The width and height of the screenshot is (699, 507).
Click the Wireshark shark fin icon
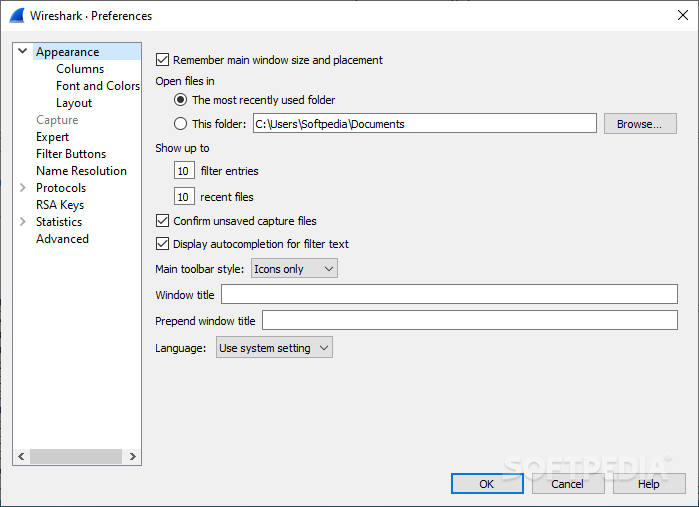(17, 16)
